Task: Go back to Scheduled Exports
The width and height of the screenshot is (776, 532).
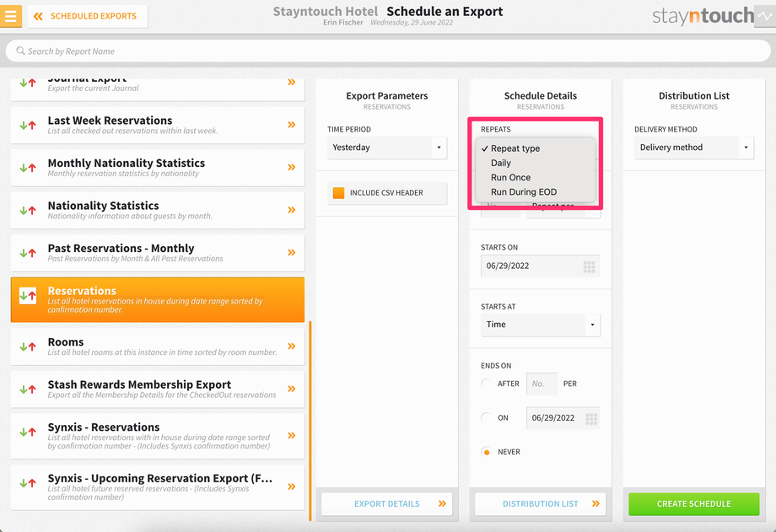Action: [88, 16]
